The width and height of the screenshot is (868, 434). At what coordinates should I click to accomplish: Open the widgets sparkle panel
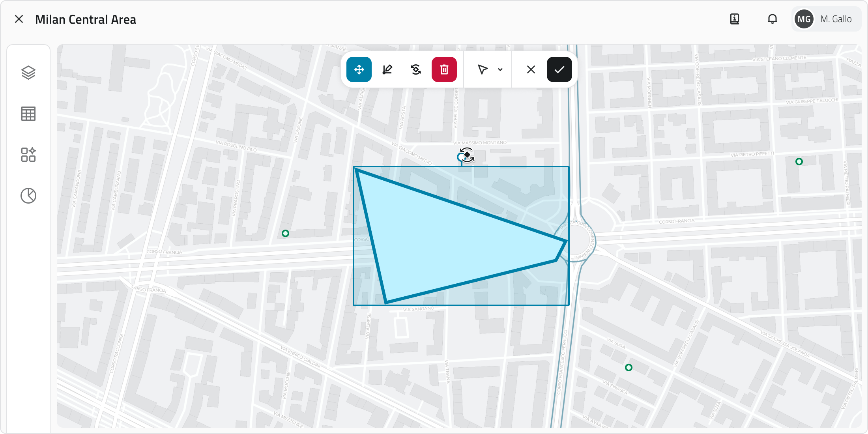[28, 155]
